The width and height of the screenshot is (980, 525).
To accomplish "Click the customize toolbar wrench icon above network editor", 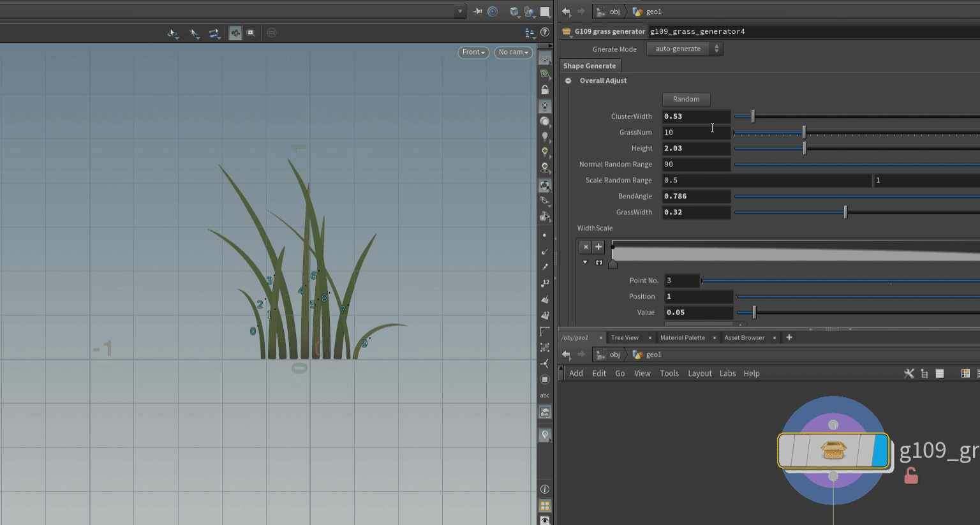I will click(x=909, y=373).
